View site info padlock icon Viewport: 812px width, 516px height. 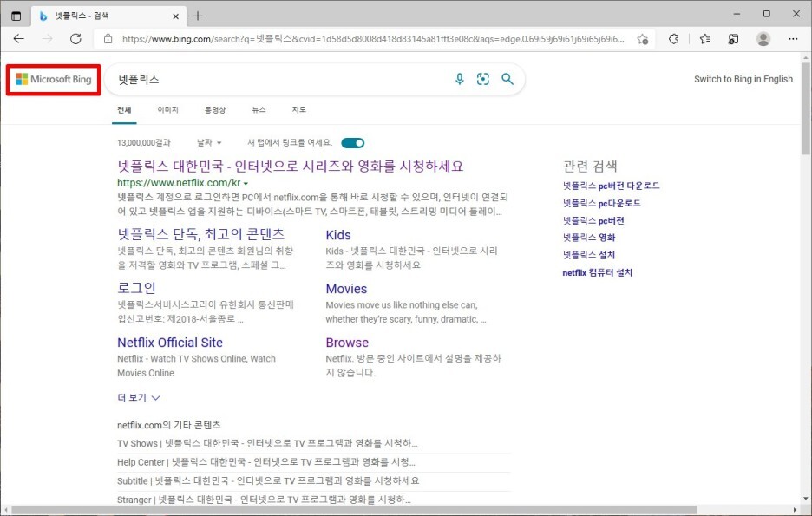(108, 39)
